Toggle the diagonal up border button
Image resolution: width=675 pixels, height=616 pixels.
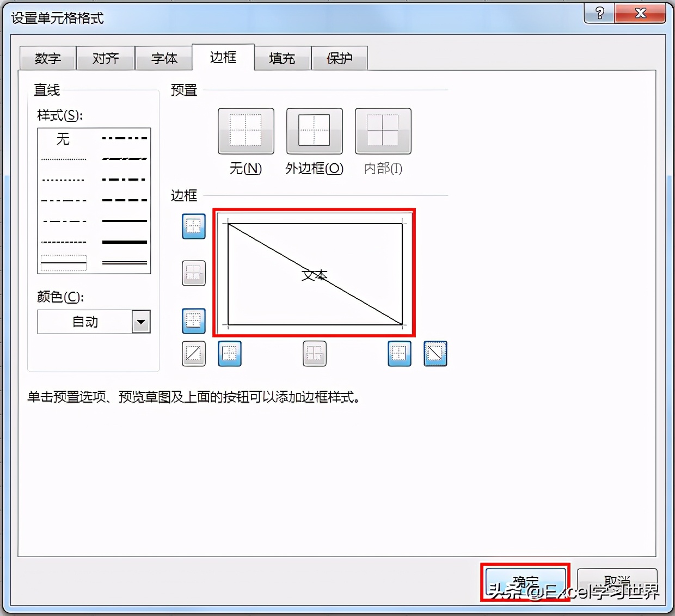click(194, 354)
